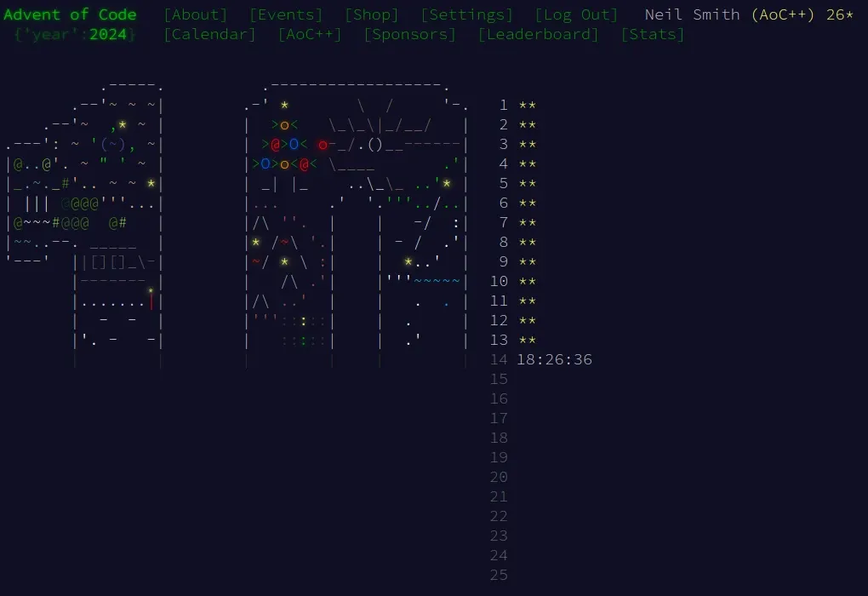
Task: Click the 26 star count
Action: (x=839, y=14)
